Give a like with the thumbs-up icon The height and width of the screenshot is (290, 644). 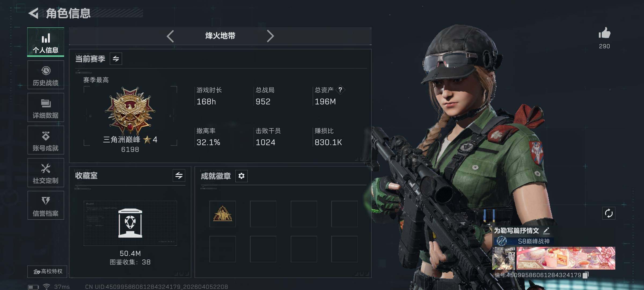[604, 33]
